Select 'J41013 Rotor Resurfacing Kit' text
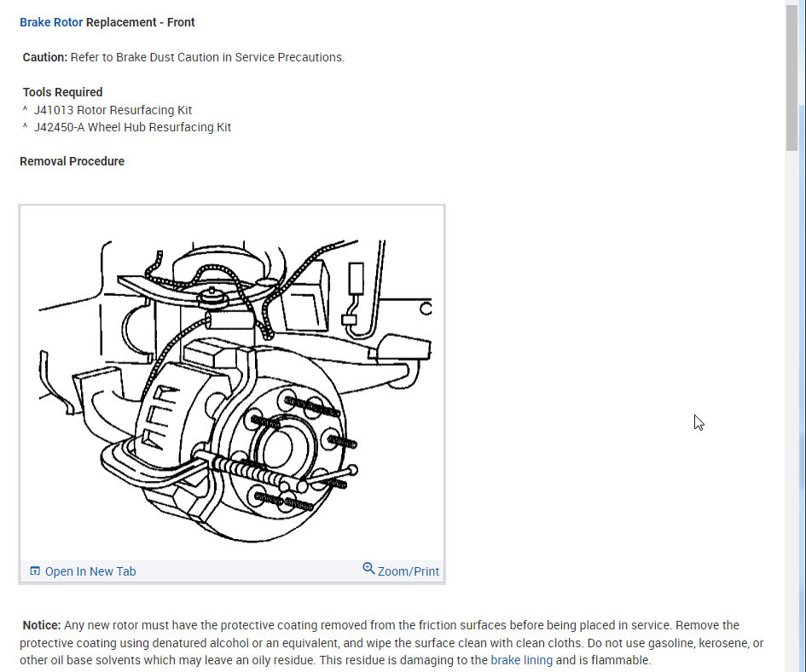This screenshot has width=806, height=672. point(113,110)
